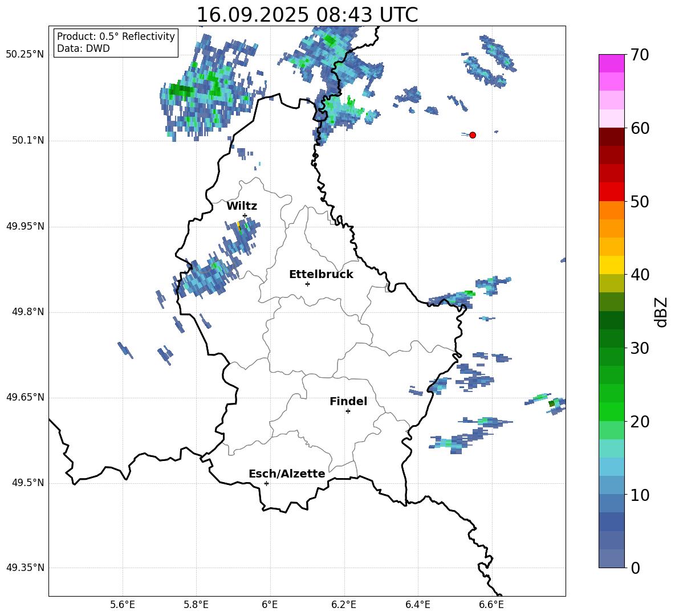Click the 6.4°E longitude label
This screenshot has height=616, width=675.
(x=417, y=605)
